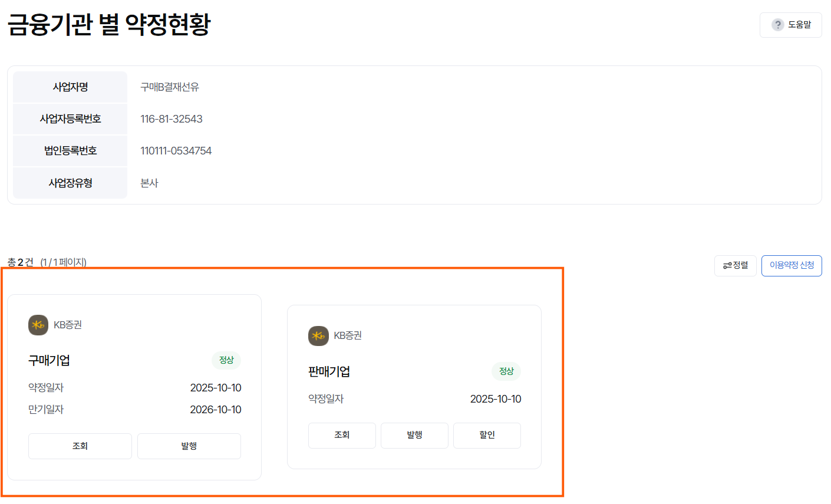Click the question mark help icon
The image size is (831, 504).
[x=778, y=25]
